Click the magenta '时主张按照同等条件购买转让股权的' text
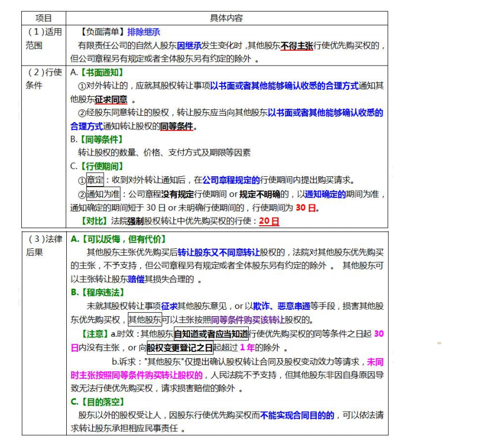493x448 pixels. 136,375
